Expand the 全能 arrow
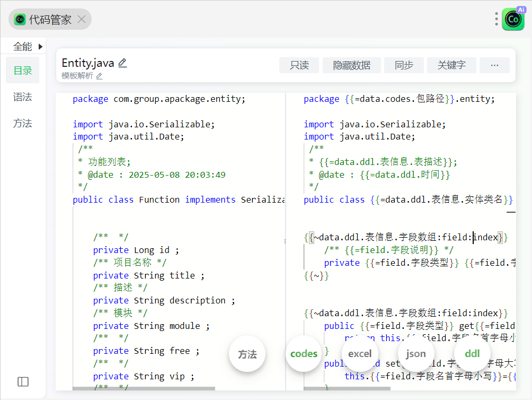Screen dimensions: 532x400 tap(40, 47)
